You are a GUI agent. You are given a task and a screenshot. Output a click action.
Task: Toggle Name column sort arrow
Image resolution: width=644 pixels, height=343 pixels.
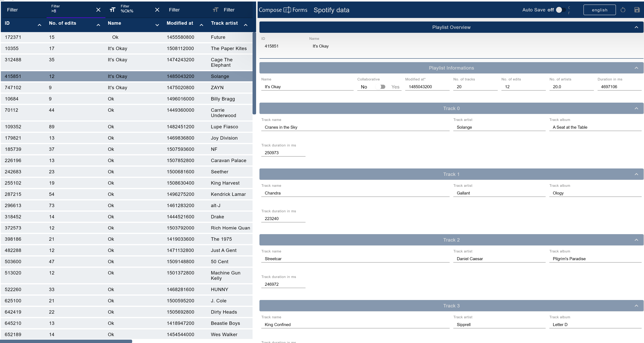click(x=157, y=25)
